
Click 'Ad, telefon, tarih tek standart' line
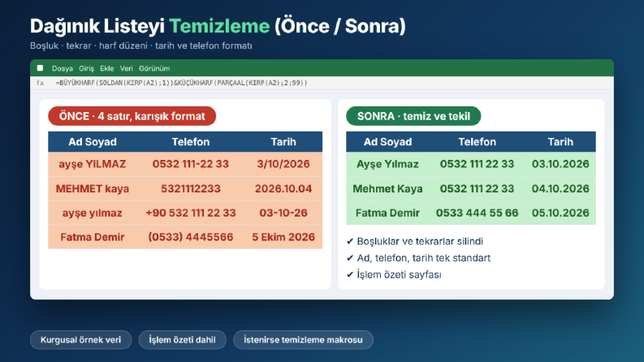418,258
